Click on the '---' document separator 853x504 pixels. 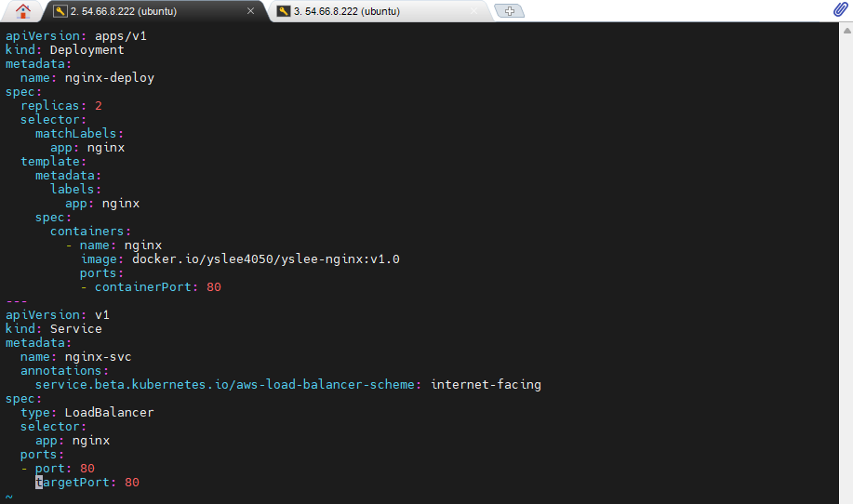click(x=17, y=301)
